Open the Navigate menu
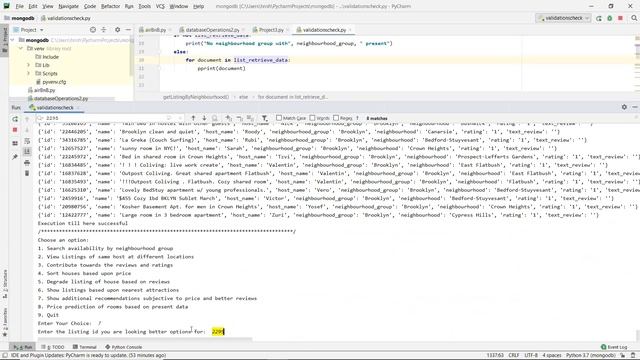Screen dimensions: 640x360 (x=68, y=7)
